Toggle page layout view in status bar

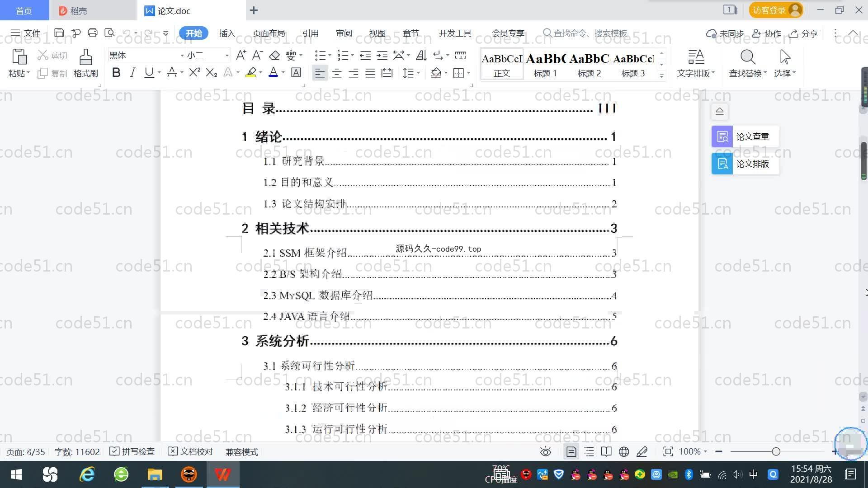571,452
